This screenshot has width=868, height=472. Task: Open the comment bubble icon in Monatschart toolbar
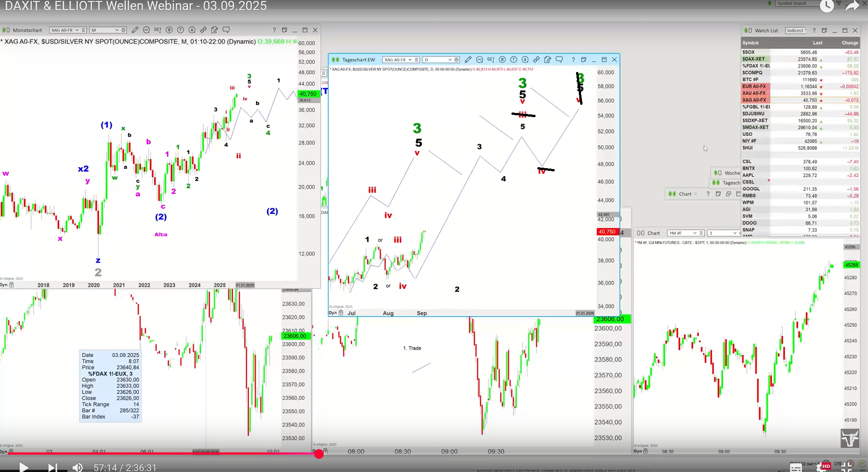coord(226,30)
